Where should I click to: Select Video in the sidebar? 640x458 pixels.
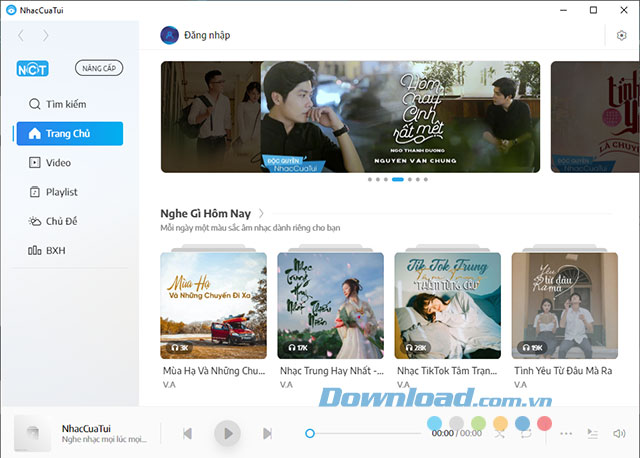tap(58, 162)
